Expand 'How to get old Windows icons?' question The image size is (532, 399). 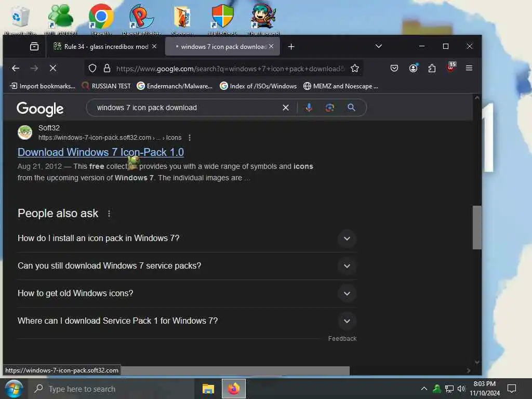[x=347, y=294]
